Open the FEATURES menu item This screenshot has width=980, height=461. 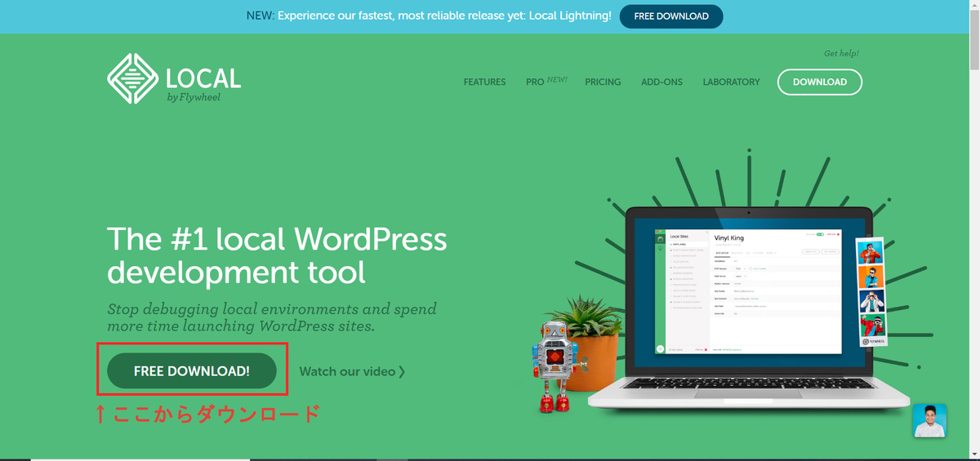point(484,82)
